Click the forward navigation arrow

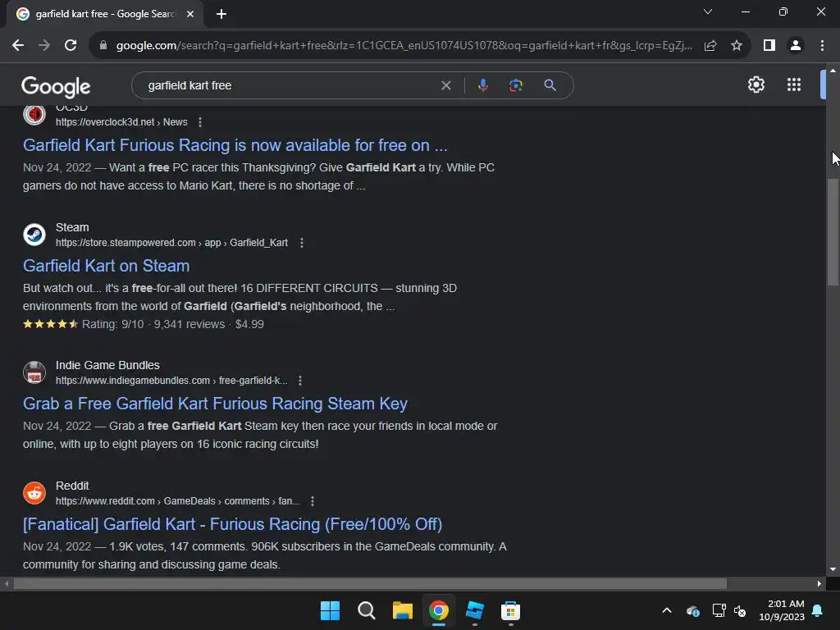tap(44, 46)
